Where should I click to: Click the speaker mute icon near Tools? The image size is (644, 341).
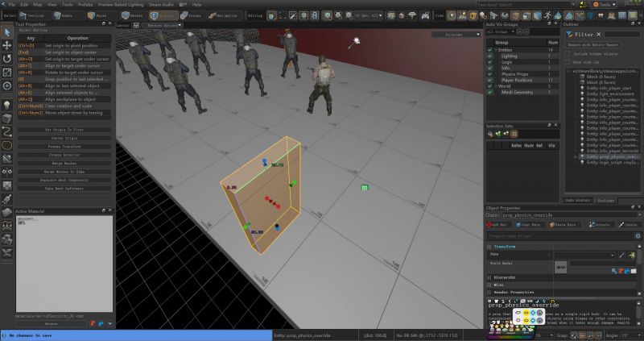point(583,5)
